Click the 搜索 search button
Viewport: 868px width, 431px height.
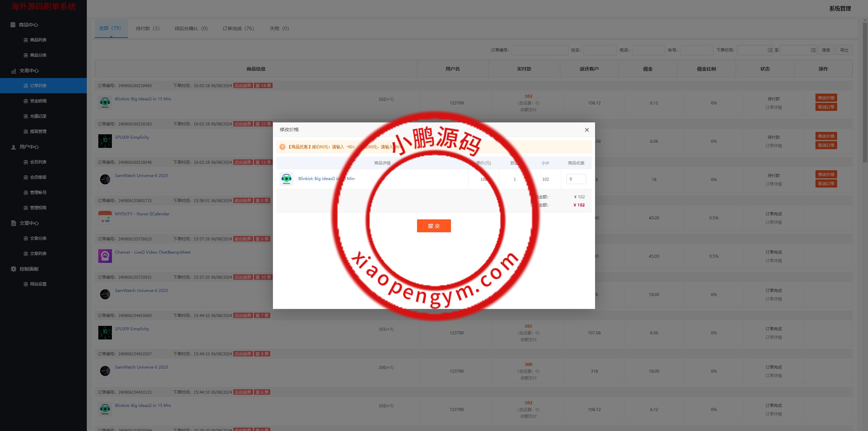[826, 50]
